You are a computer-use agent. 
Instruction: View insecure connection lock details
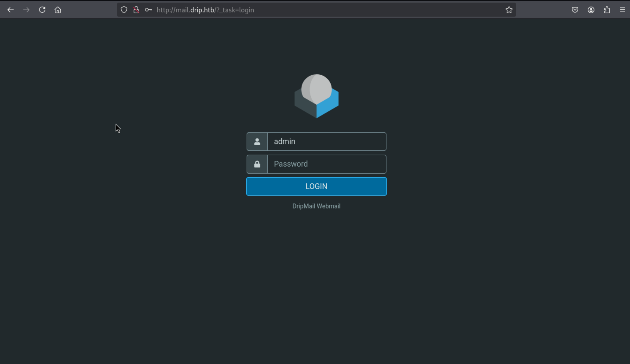[136, 10]
